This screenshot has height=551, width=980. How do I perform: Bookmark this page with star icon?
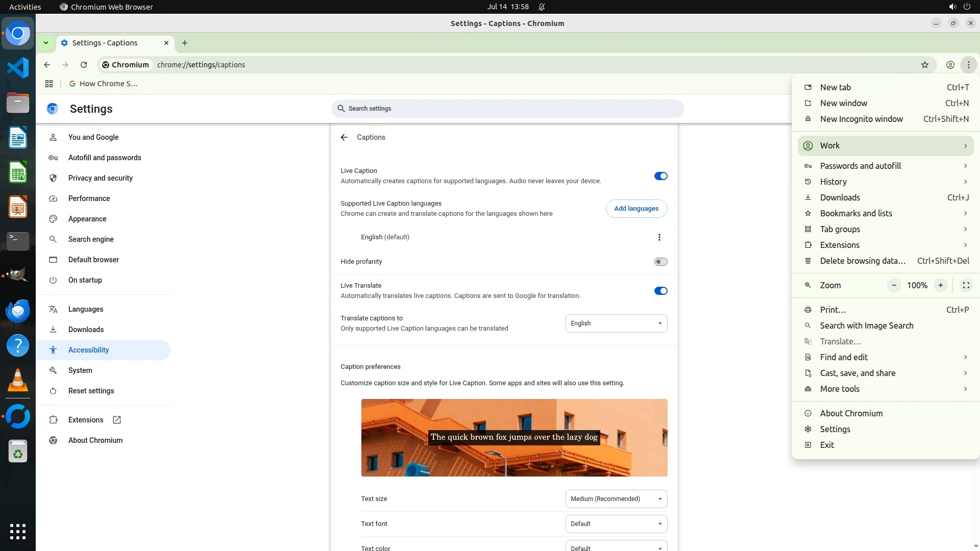(924, 65)
